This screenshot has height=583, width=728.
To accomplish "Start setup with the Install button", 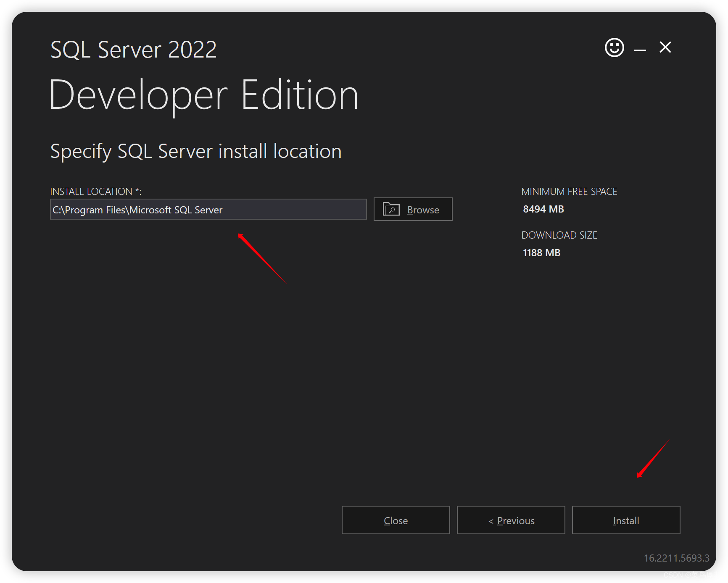I will coord(626,520).
